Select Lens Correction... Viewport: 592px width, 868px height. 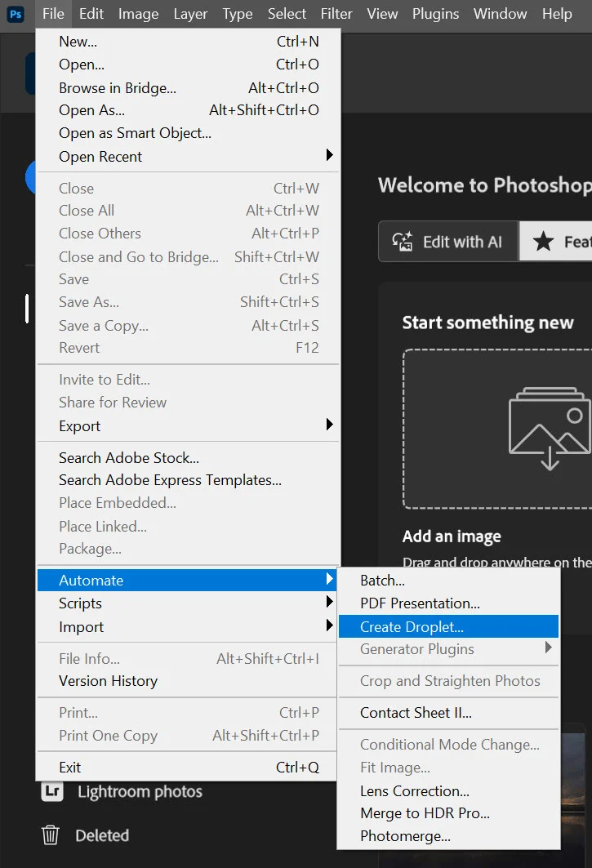point(448,791)
